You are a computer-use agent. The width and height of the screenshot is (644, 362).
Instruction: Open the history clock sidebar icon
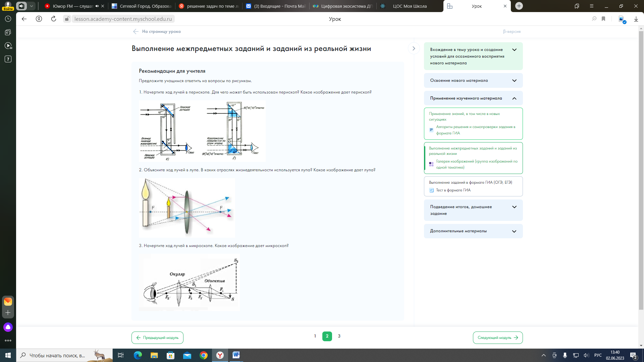point(8,19)
